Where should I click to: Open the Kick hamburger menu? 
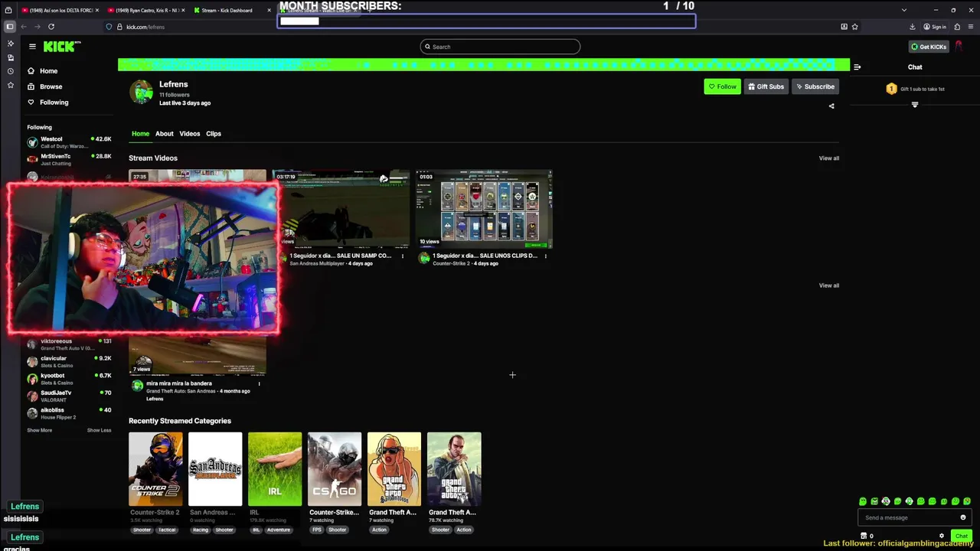[32, 47]
